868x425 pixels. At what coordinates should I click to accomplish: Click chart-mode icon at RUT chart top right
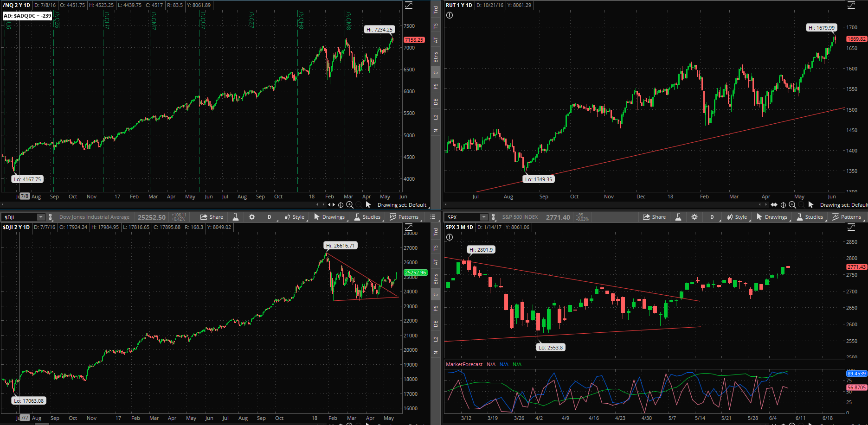coord(851,5)
